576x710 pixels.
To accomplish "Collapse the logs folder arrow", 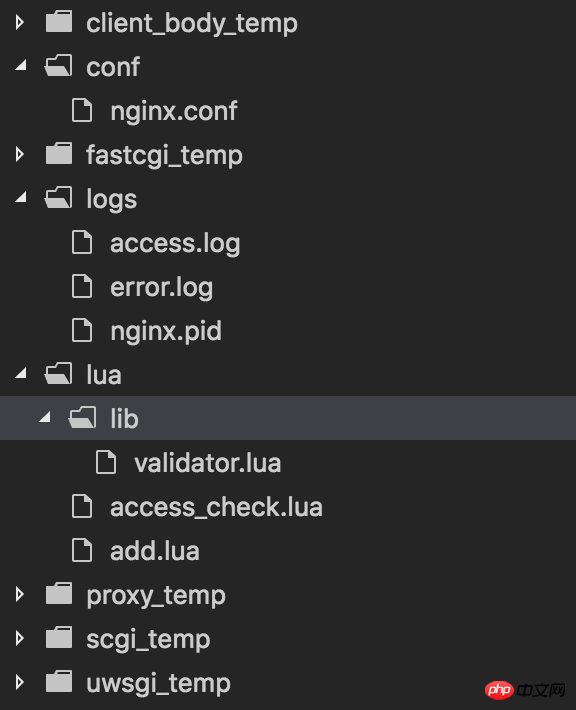I will (21, 197).
